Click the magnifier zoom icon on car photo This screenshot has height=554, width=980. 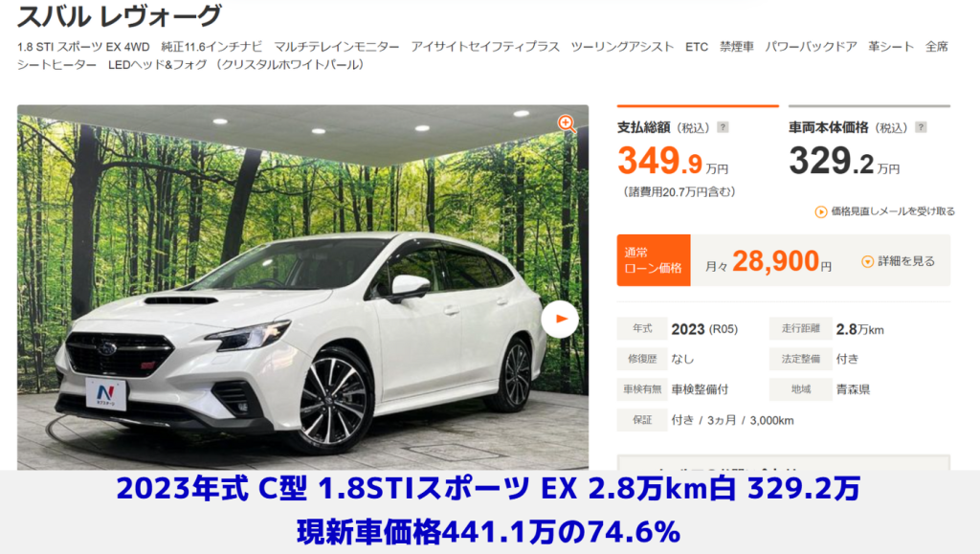[567, 123]
